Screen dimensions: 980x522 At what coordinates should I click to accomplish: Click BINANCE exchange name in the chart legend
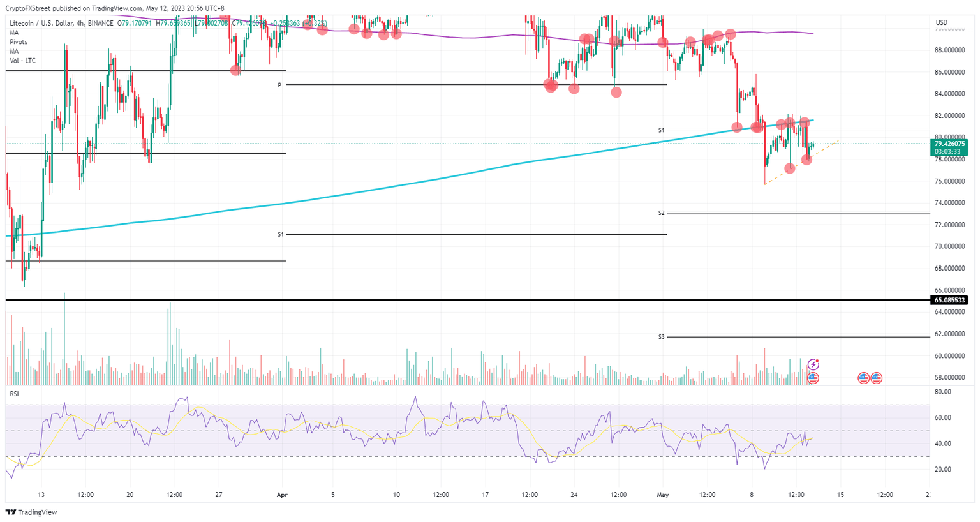tap(102, 22)
